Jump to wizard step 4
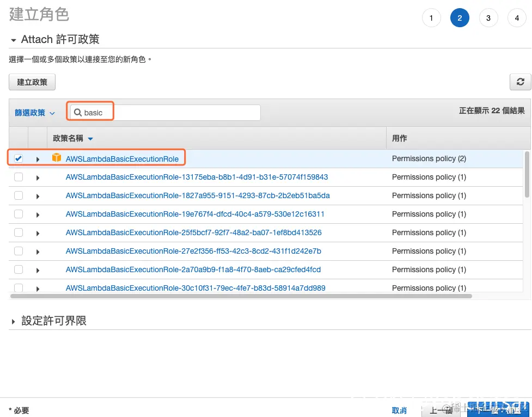This screenshot has width=532, height=417. (517, 18)
